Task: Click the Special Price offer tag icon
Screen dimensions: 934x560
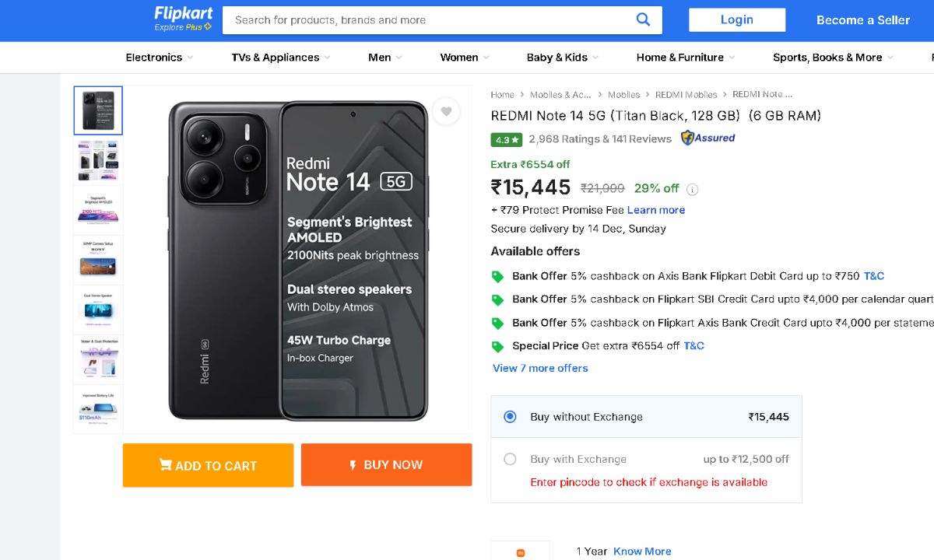Action: pos(497,347)
